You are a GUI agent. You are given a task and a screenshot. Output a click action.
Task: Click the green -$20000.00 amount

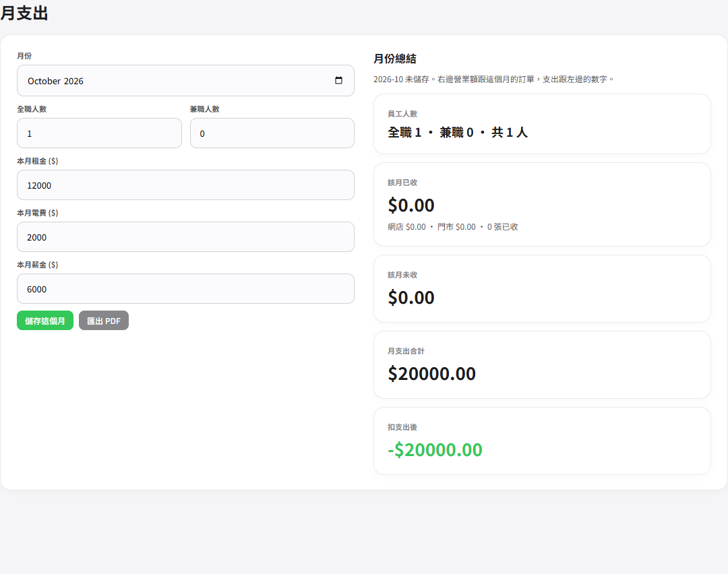(x=435, y=449)
